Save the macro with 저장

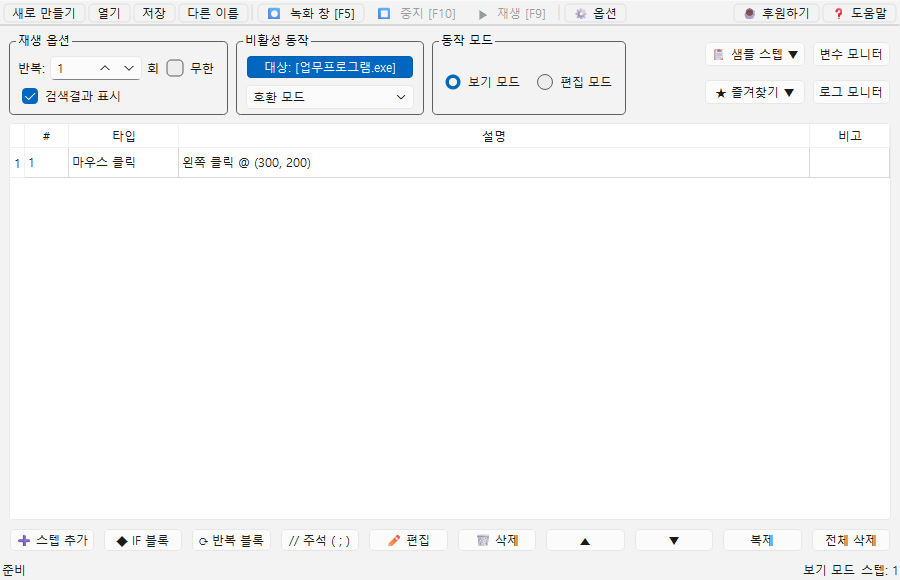point(154,13)
